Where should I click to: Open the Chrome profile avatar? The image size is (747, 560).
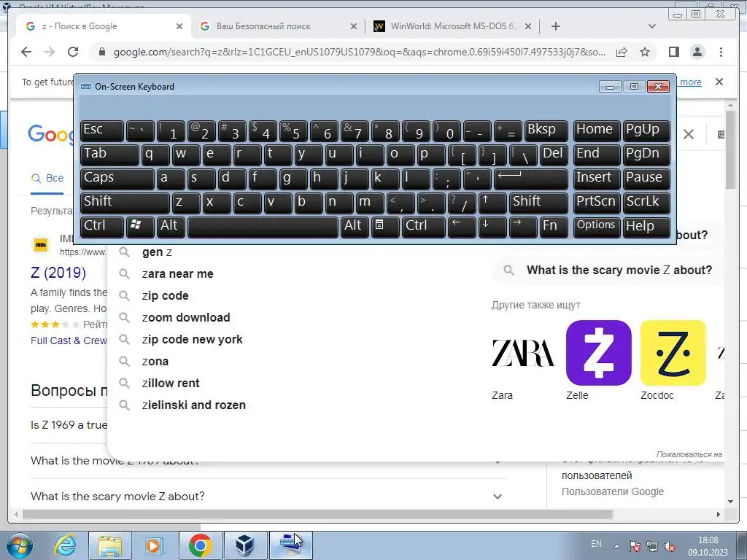(697, 52)
